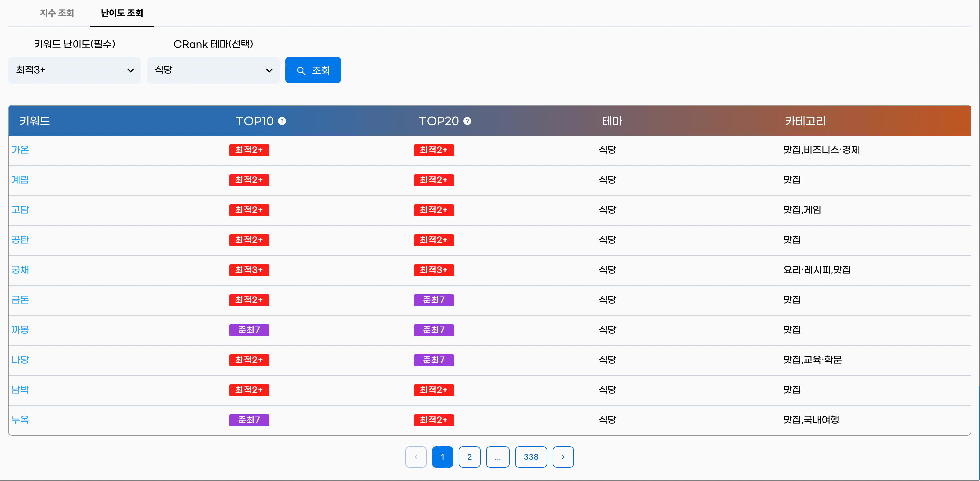
Task: Open the 공탄 keyword link
Action: tap(20, 240)
